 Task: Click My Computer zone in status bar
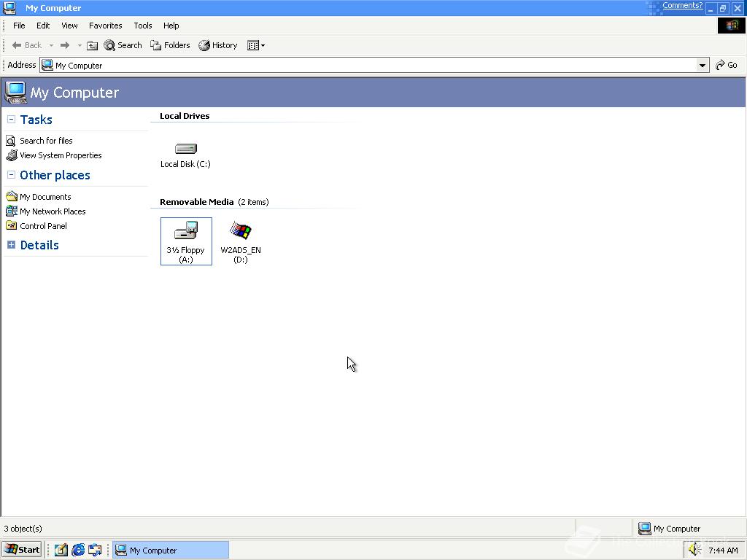point(670,529)
